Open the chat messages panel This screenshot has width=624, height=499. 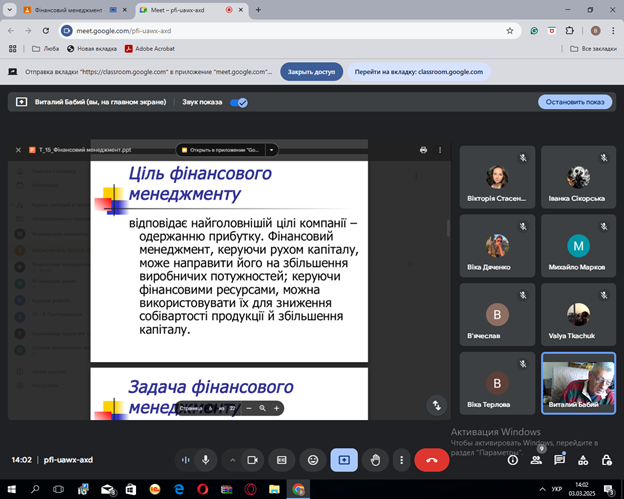(x=560, y=460)
